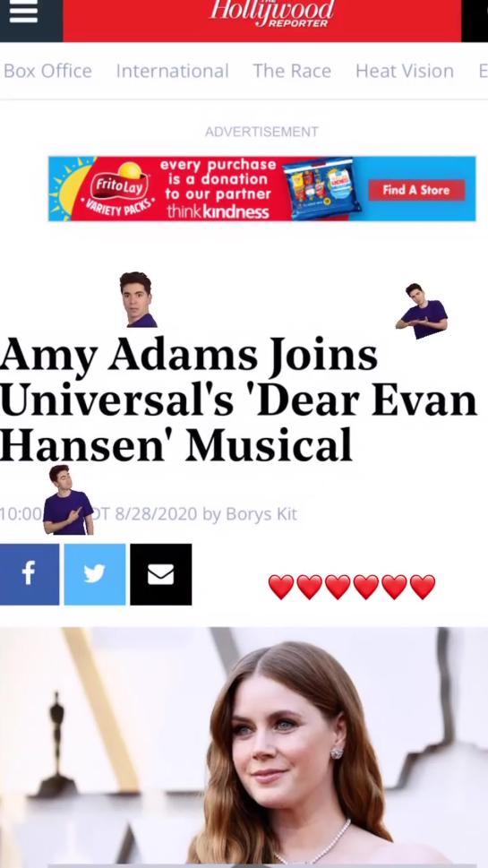The height and width of the screenshot is (868, 488).
Task: Tap the sticker of man pointing at date
Action: pos(68,500)
